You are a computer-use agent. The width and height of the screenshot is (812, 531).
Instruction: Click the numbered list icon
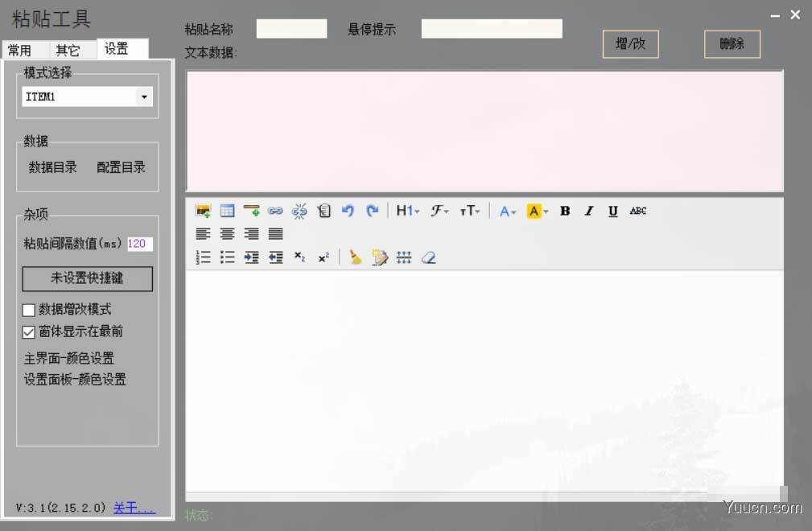[x=203, y=257]
